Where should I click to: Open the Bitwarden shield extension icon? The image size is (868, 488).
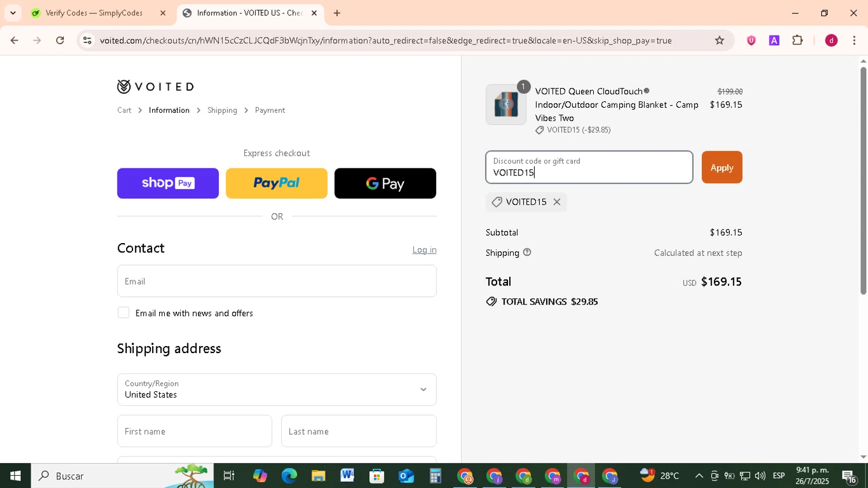pyautogui.click(x=751, y=41)
